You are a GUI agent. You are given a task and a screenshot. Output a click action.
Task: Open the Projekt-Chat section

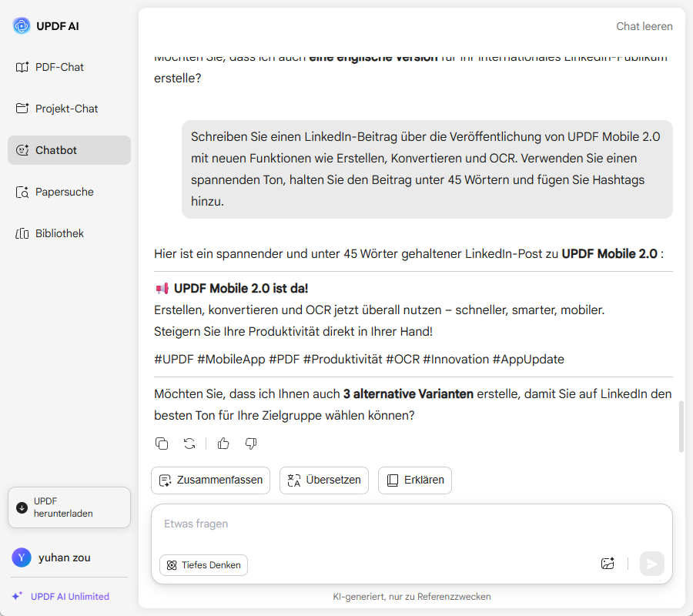(69, 109)
